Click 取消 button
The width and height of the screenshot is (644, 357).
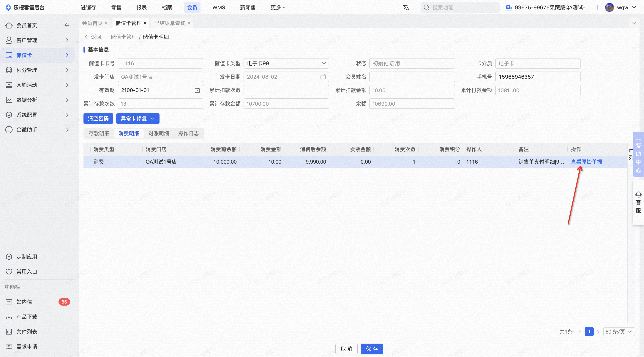(x=346, y=349)
